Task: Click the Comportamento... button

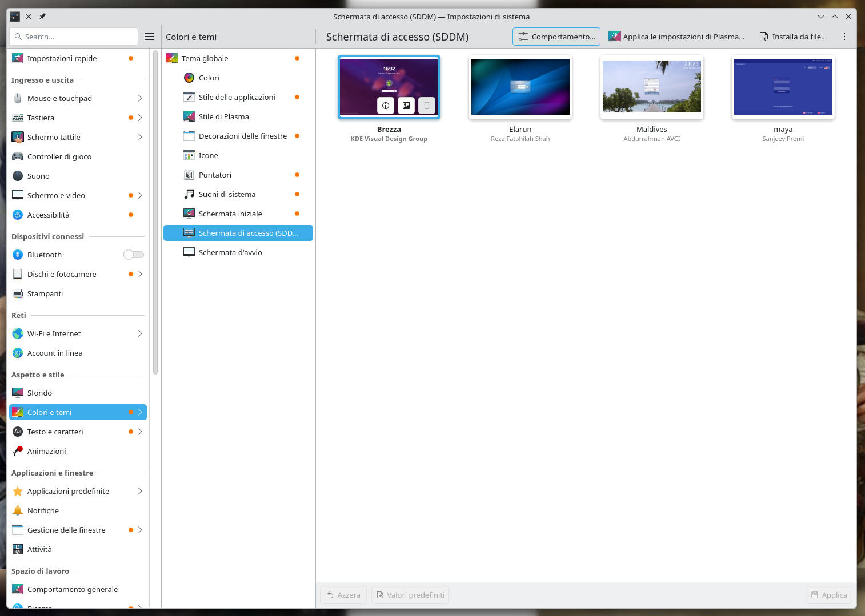Action: click(556, 37)
